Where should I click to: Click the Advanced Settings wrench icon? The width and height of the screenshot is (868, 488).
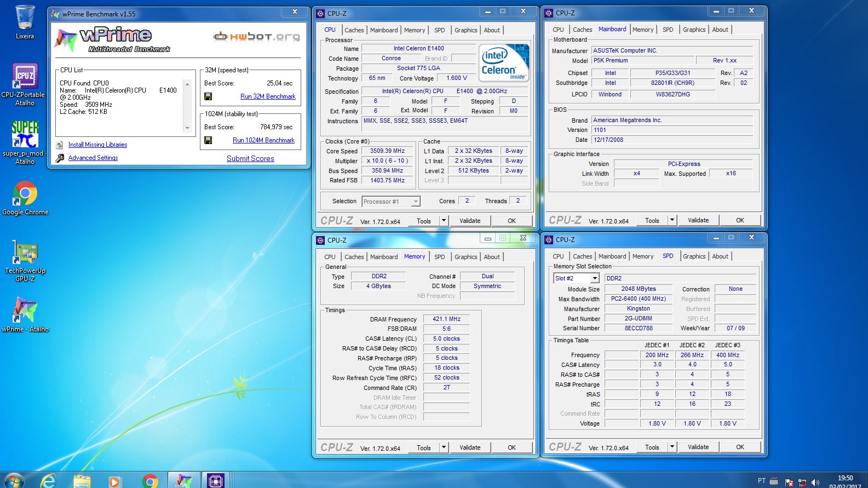(x=60, y=158)
